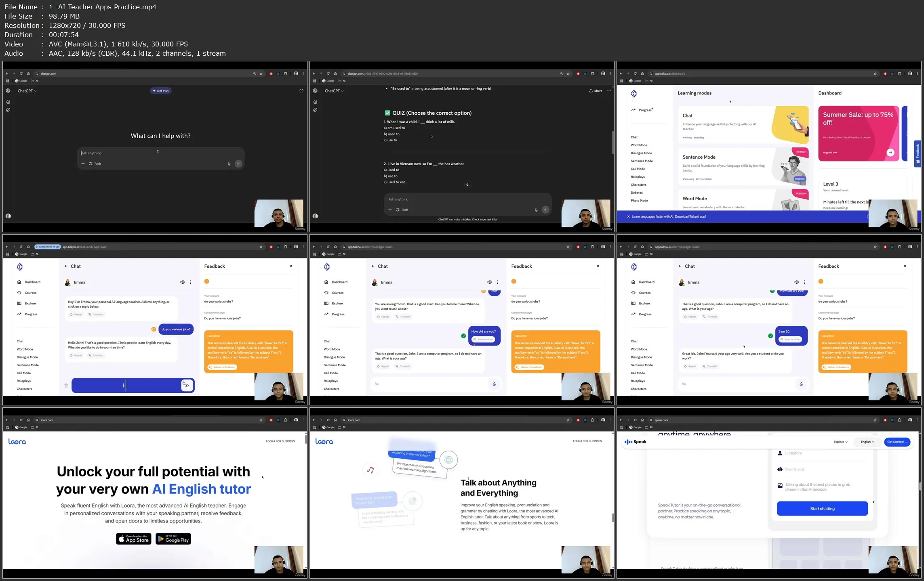Click the scroll-to-bottom arrow below the quiz
This screenshot has height=581, width=924.
pos(467,185)
